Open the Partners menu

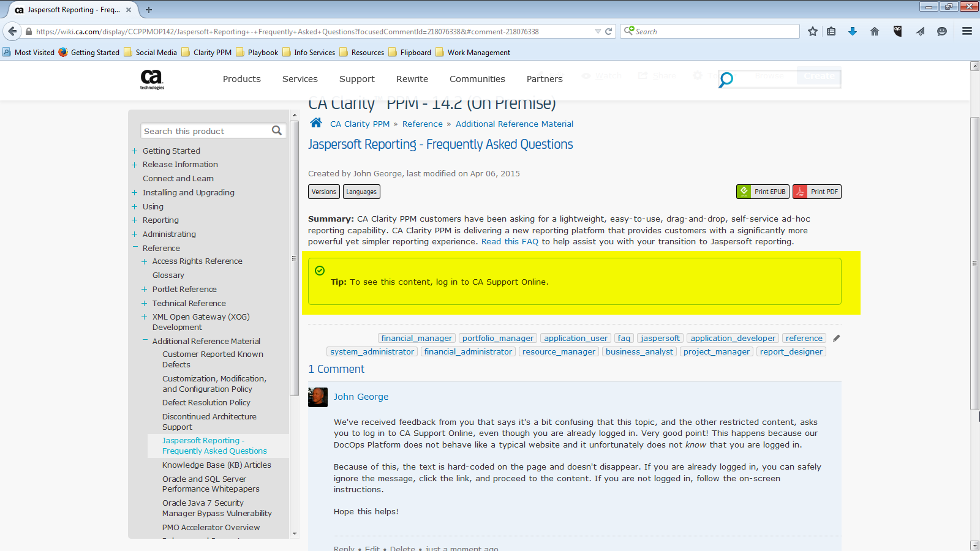545,79
